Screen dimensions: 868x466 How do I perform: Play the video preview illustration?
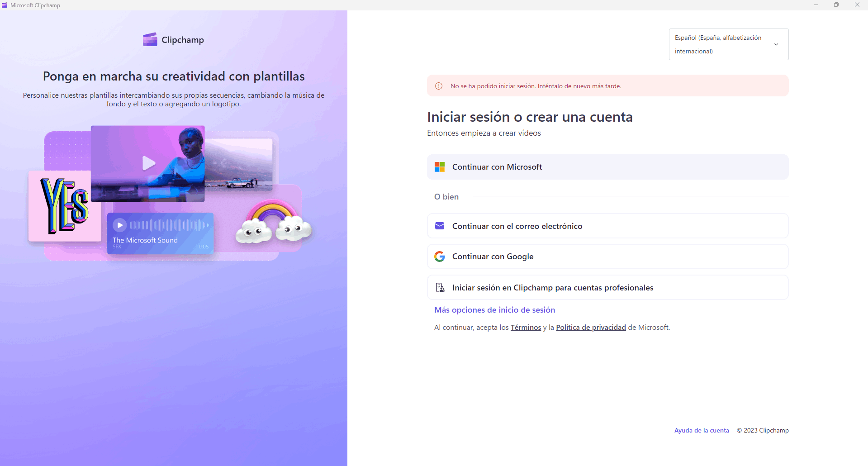(148, 163)
